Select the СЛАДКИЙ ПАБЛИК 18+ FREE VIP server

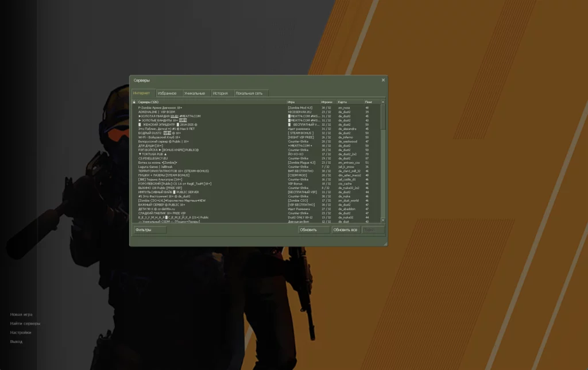coord(256,213)
